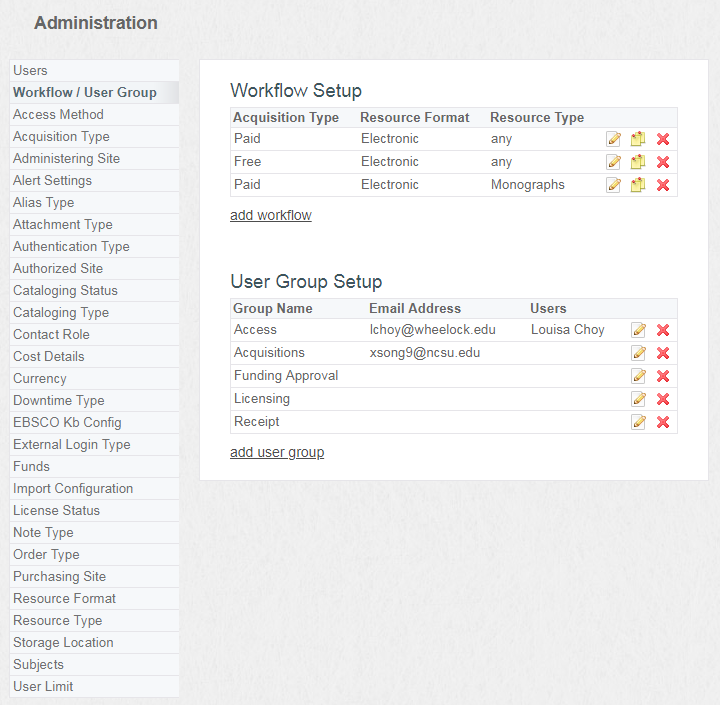Screen dimensions: 720x705
Task: Go to Resource Format settings
Action: click(94, 599)
